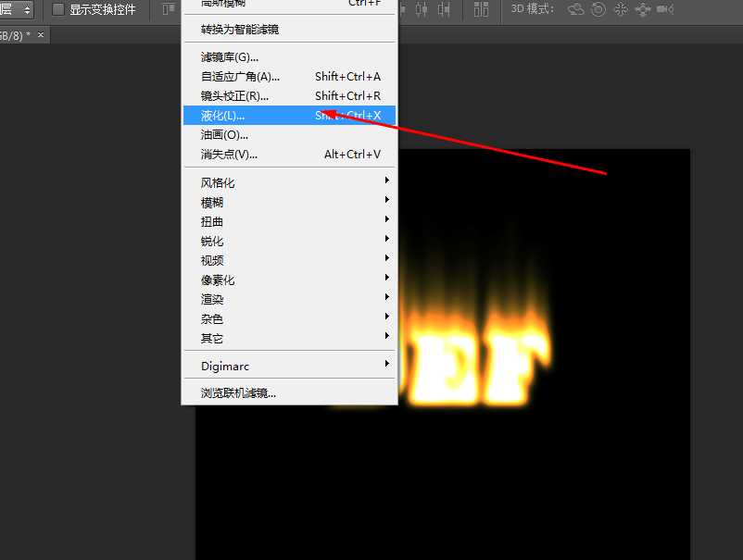Click the align bottom edges icon
The image size is (743, 560).
(x=445, y=9)
